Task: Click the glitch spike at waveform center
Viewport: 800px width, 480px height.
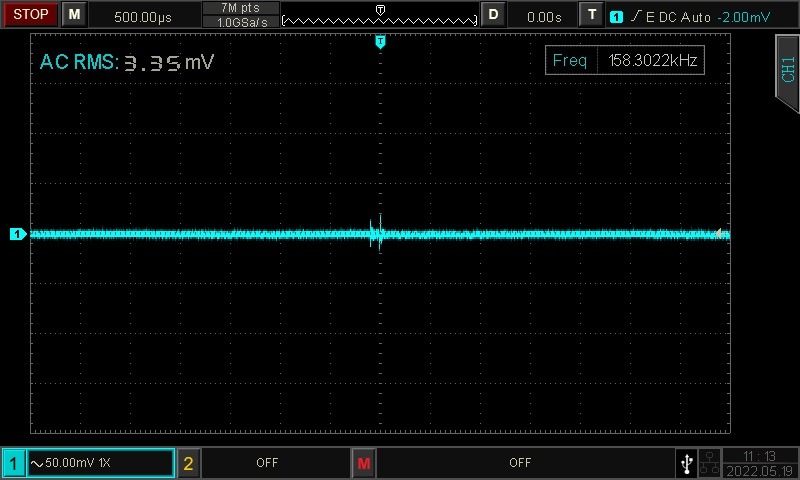Action: (x=378, y=233)
